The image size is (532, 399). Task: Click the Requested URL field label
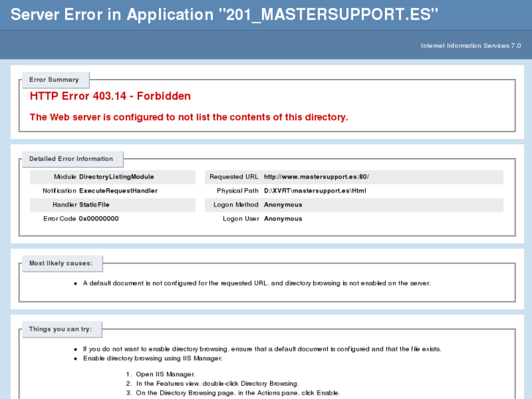233,176
